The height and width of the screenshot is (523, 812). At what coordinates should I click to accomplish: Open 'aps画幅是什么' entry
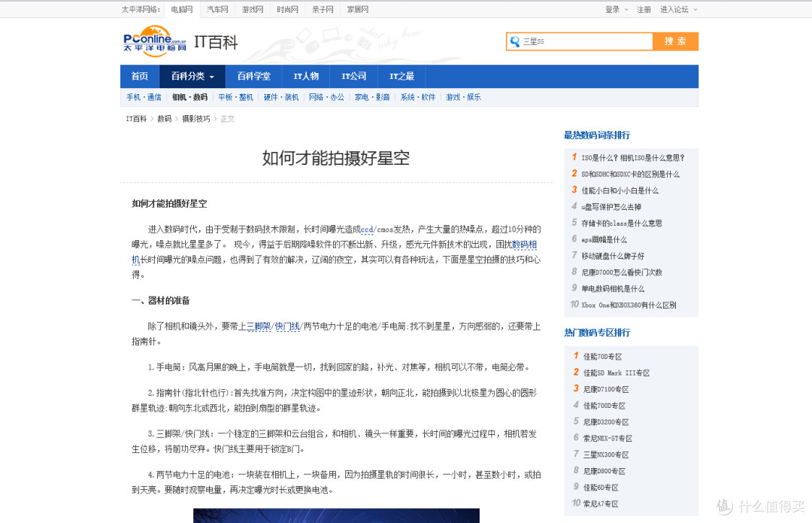pyautogui.click(x=604, y=239)
